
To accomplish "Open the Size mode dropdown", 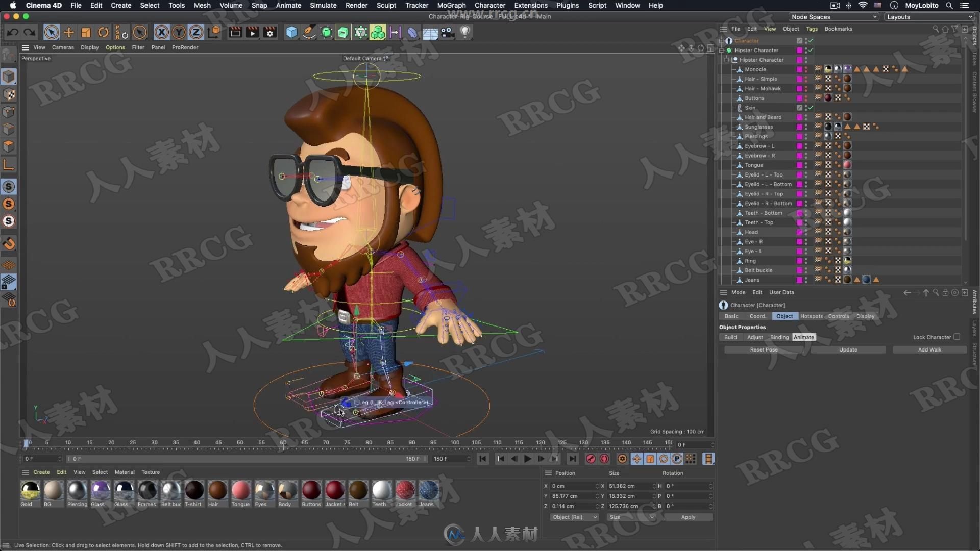I will pos(632,517).
